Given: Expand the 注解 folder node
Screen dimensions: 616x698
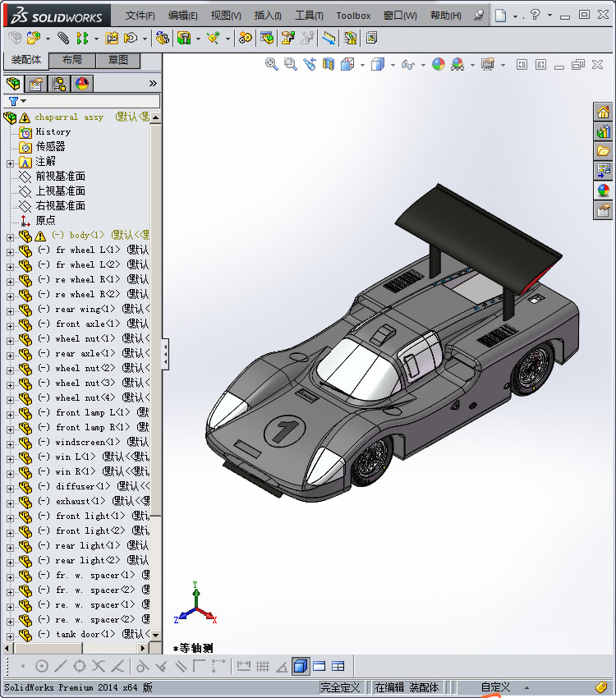Looking at the screenshot, I should (10, 163).
